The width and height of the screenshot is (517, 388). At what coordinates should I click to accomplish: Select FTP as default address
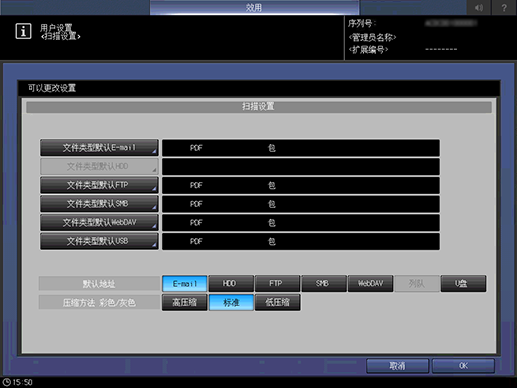(277, 284)
